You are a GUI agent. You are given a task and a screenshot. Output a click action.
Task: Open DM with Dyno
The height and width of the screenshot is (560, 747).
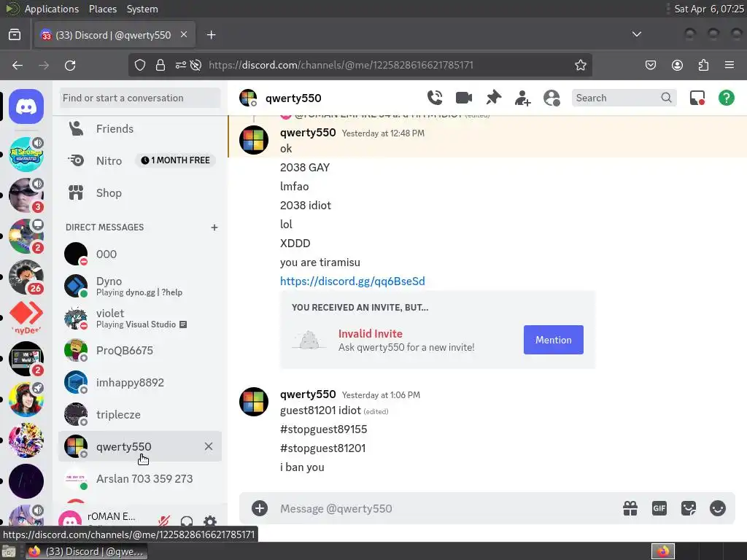140,286
